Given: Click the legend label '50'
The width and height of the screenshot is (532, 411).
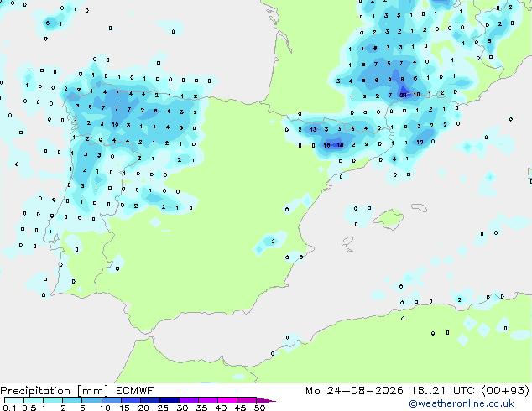Looking at the screenshot, I should [259, 408].
